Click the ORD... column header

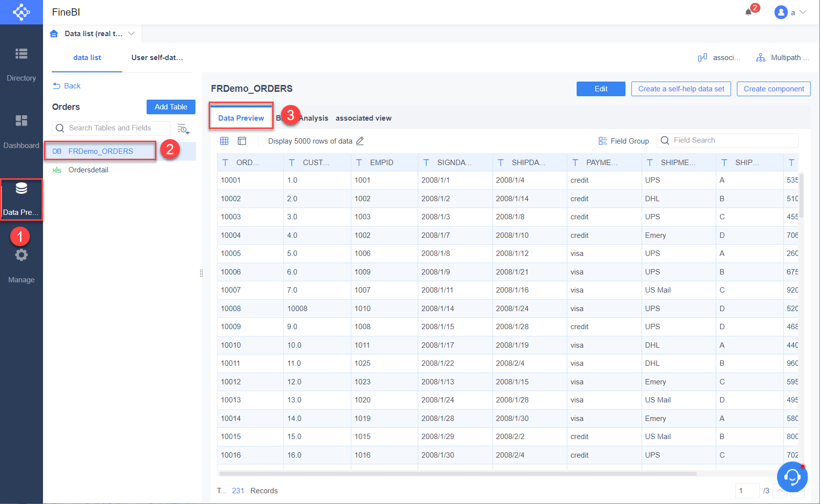pyautogui.click(x=250, y=163)
